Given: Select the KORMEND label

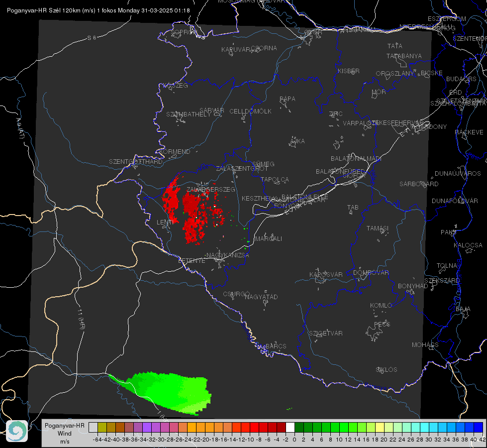Looking at the screenshot, I should (175, 152).
